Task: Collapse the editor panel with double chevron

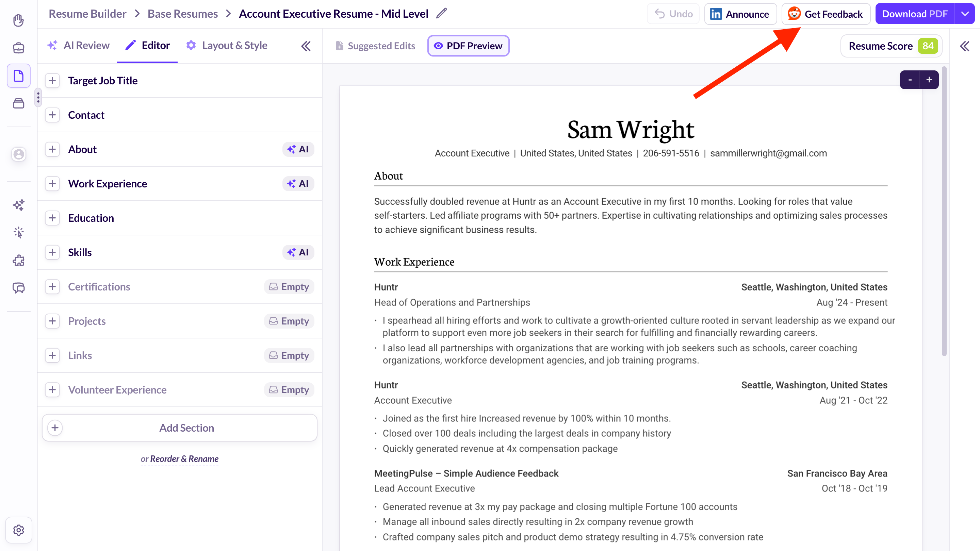Action: click(306, 46)
